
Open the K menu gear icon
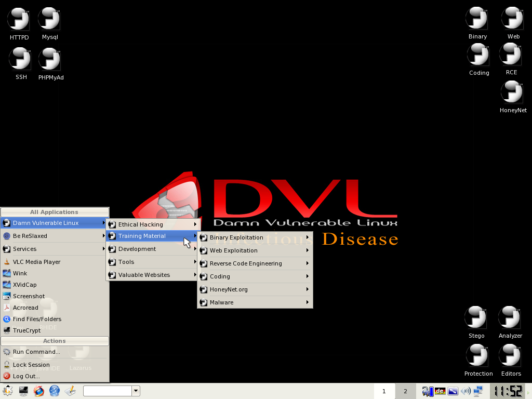pyautogui.click(x=7, y=391)
